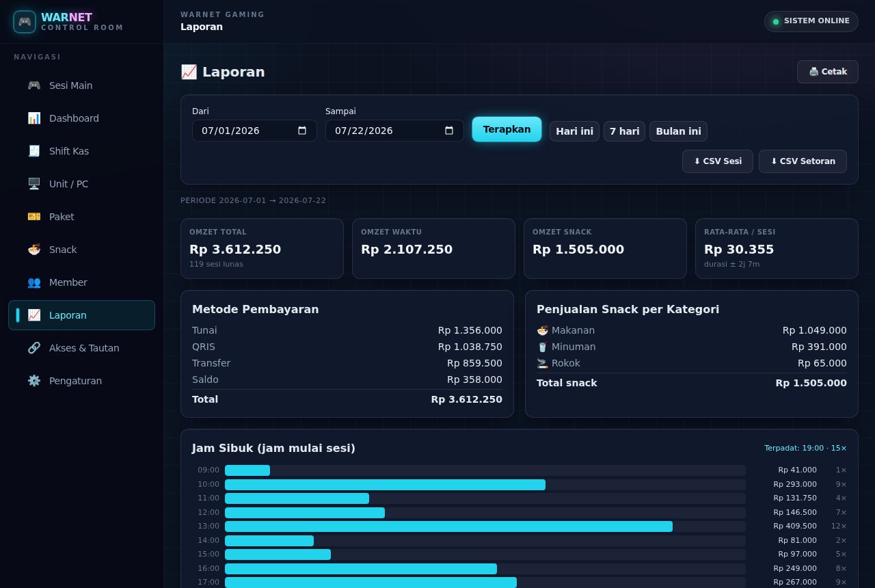Click the Pengaturan gear icon

click(x=34, y=381)
